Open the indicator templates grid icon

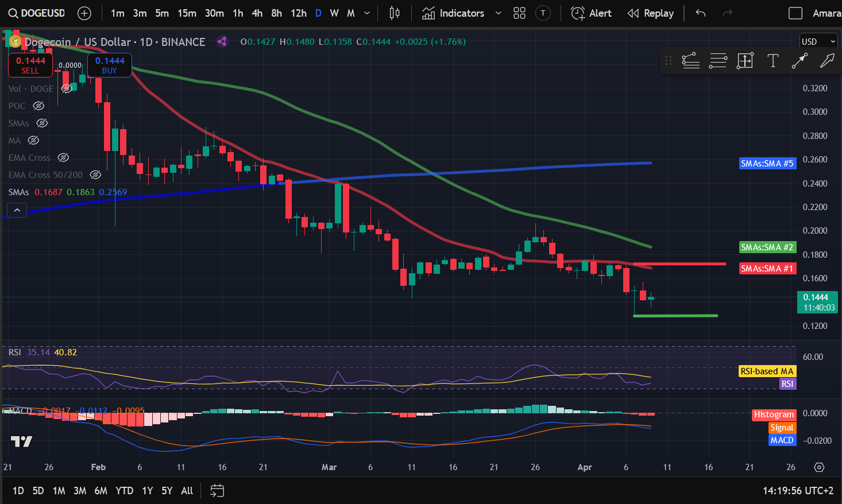click(519, 13)
